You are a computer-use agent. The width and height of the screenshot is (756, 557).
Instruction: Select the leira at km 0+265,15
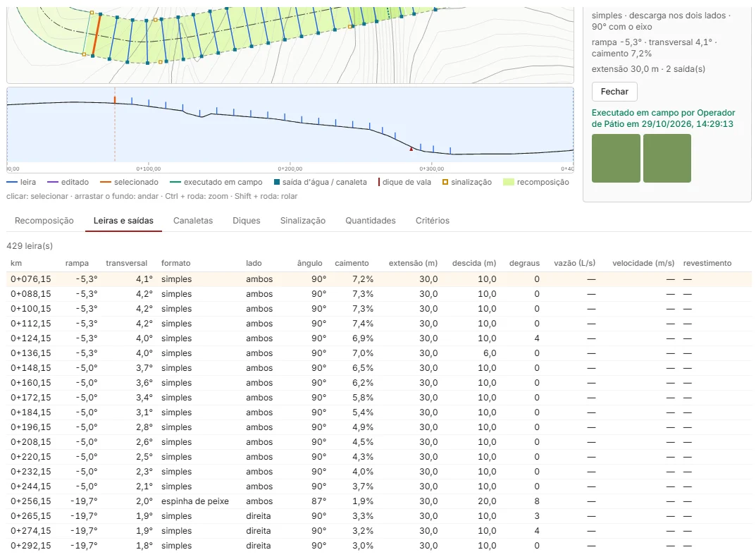[x=379, y=516]
